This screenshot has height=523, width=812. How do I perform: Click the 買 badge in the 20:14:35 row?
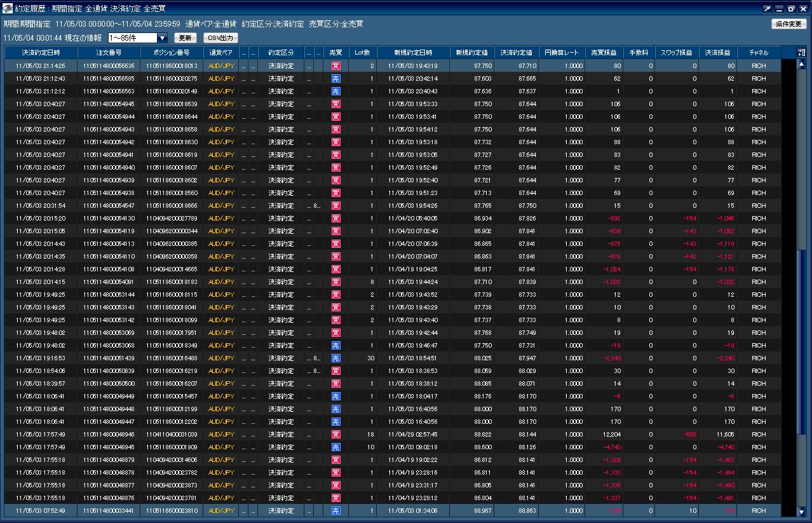[x=336, y=256]
